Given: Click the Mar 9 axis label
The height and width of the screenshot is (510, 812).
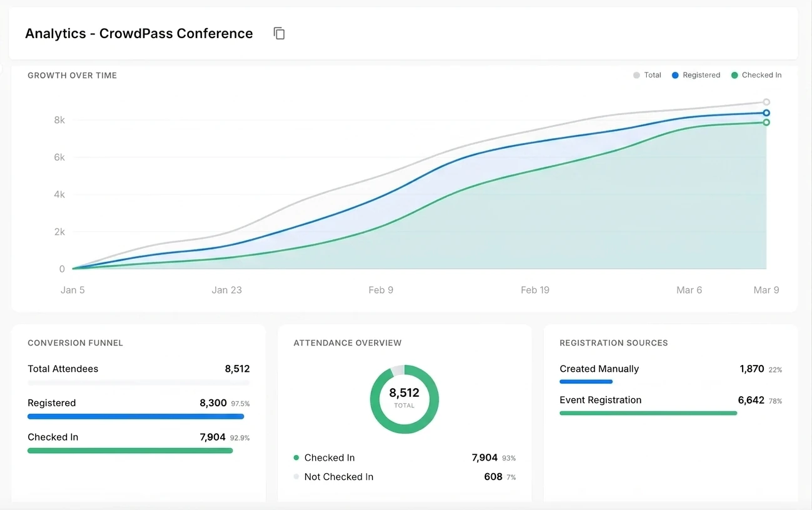Looking at the screenshot, I should (x=766, y=290).
